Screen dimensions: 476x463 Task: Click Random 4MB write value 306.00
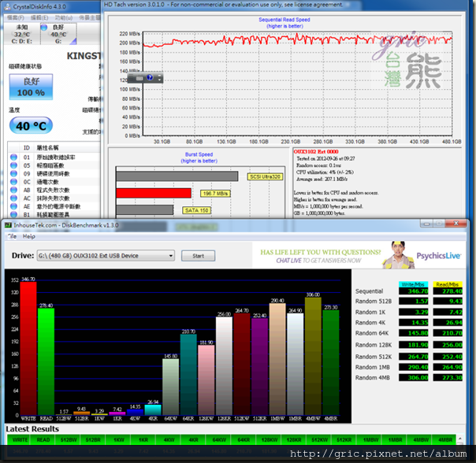tap(414, 377)
